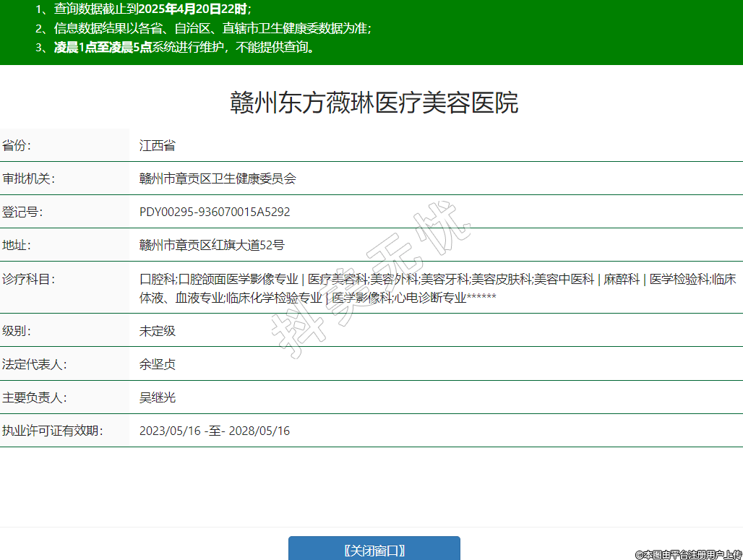Click the 口腔科 text in 诊疗科目 list

click(x=157, y=279)
